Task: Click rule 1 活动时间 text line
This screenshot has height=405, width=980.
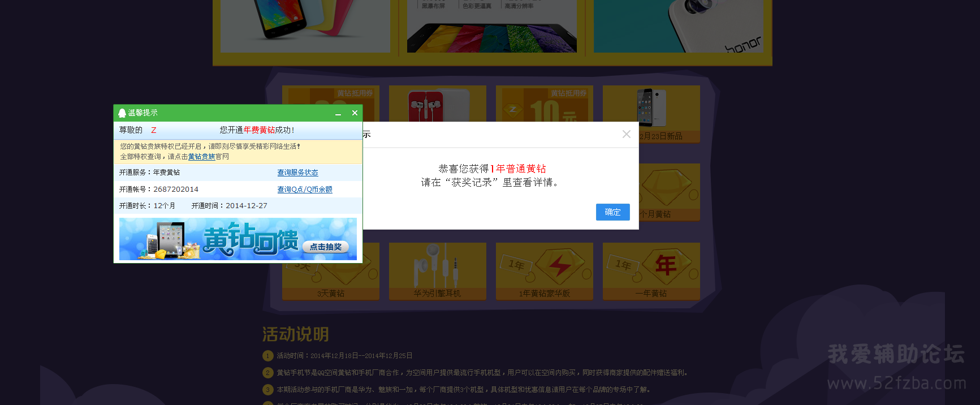Action: [x=344, y=356]
